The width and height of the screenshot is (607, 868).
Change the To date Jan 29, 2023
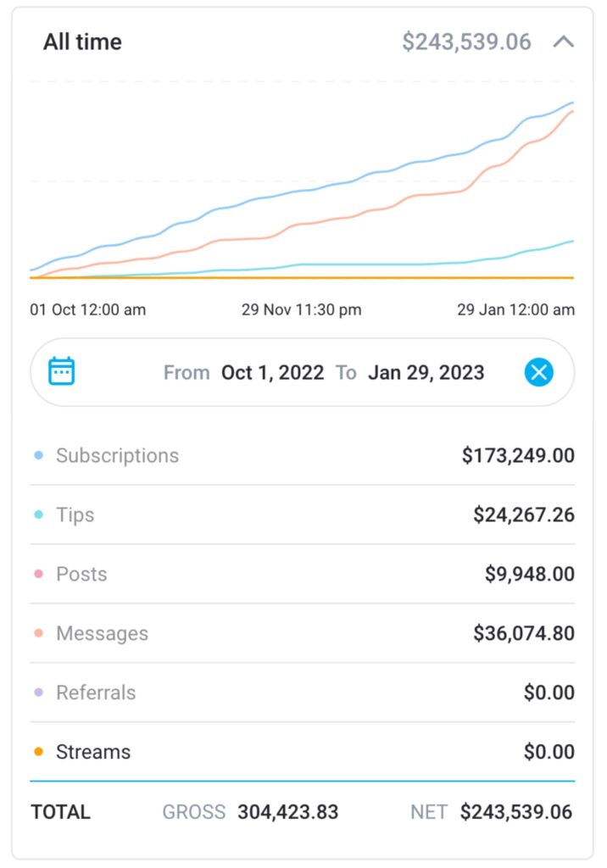click(426, 373)
